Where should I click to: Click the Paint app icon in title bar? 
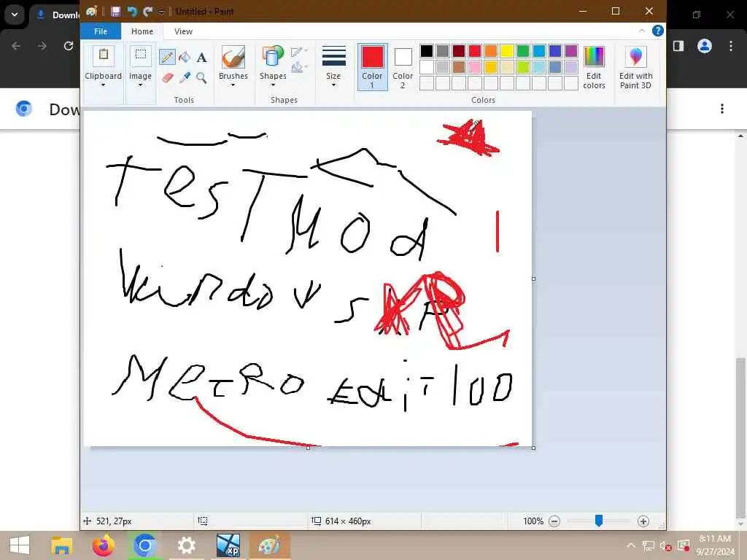(91, 12)
